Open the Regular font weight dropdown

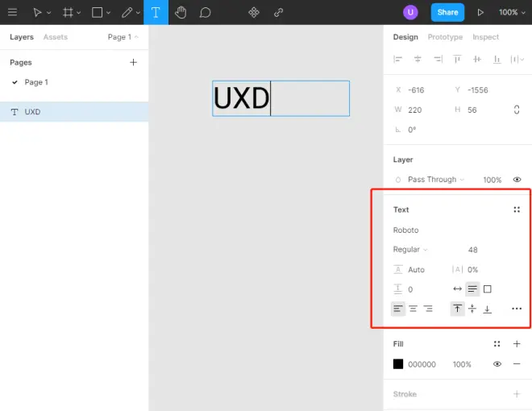click(x=409, y=250)
